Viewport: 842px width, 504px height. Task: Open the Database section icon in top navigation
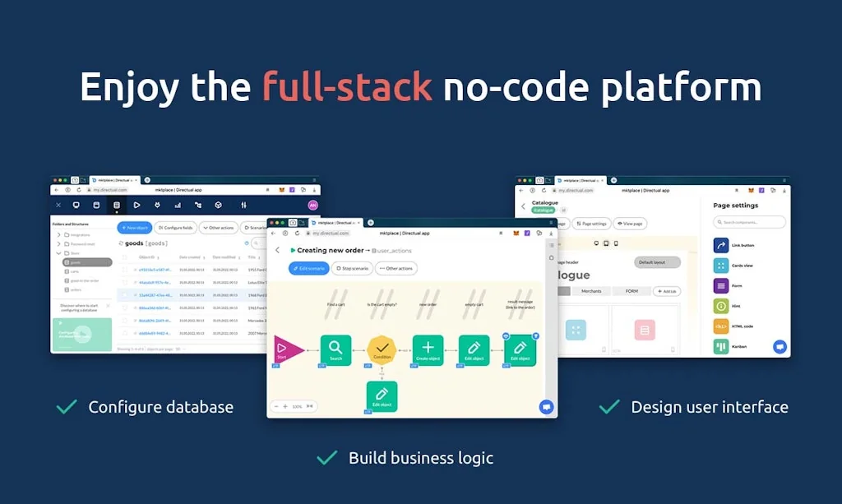(116, 205)
